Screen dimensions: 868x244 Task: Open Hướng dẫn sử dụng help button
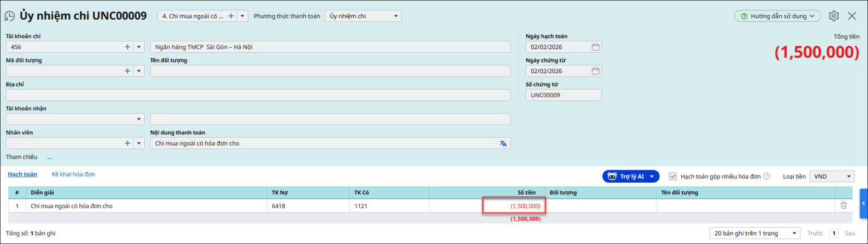tap(777, 16)
